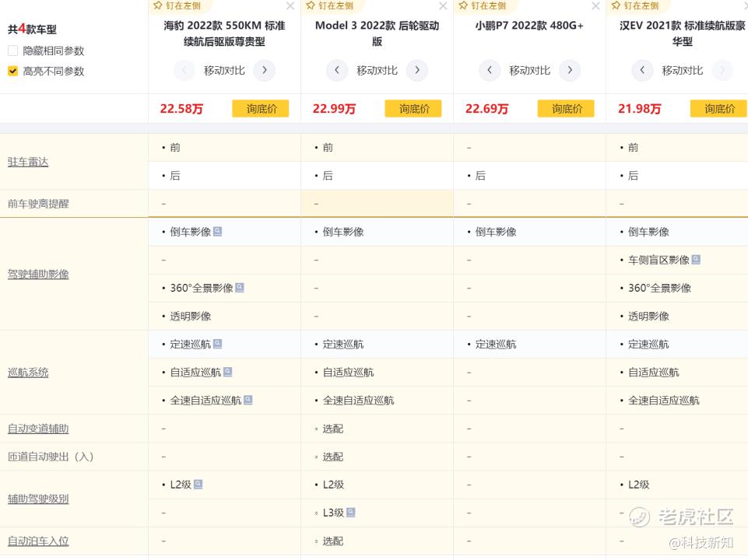Select the 汉EV 360°全景影像 cell
Screen dimensions: 748x560
click(677, 288)
